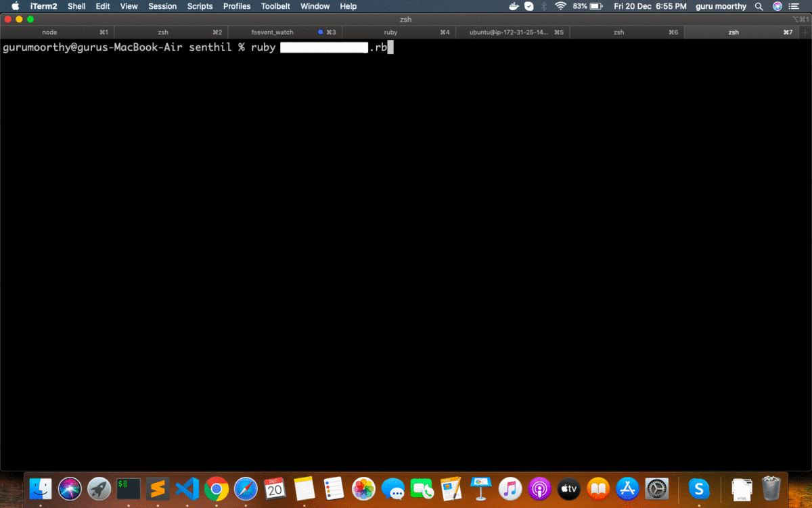Open Calendar from the dock
The image size is (812, 508).
pyautogui.click(x=275, y=488)
